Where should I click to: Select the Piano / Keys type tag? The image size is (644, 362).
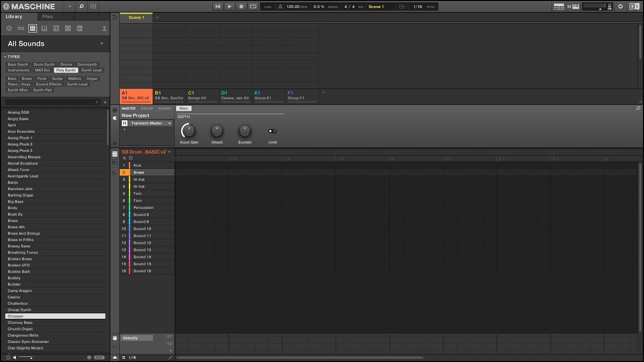click(19, 84)
